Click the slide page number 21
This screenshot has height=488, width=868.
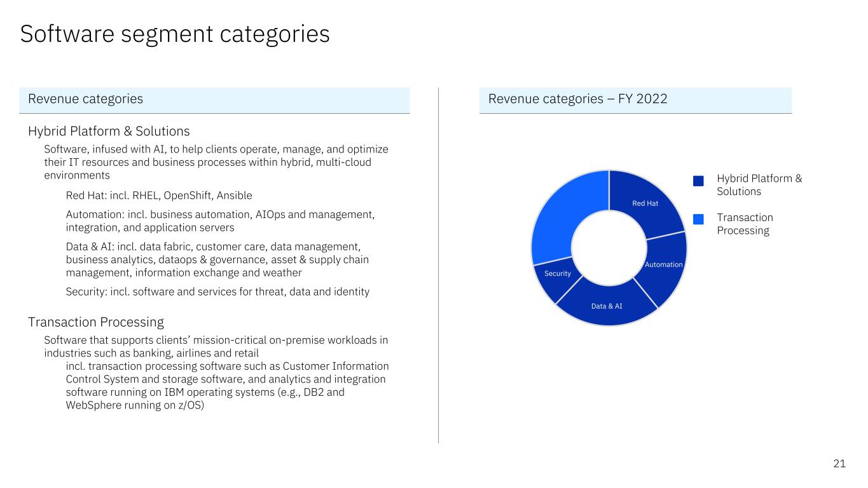[x=839, y=464]
